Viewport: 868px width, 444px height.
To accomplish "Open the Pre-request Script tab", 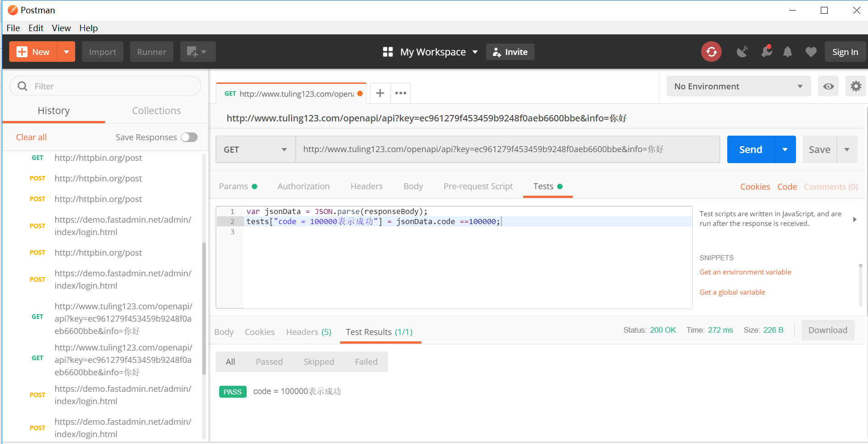I will pos(478,186).
